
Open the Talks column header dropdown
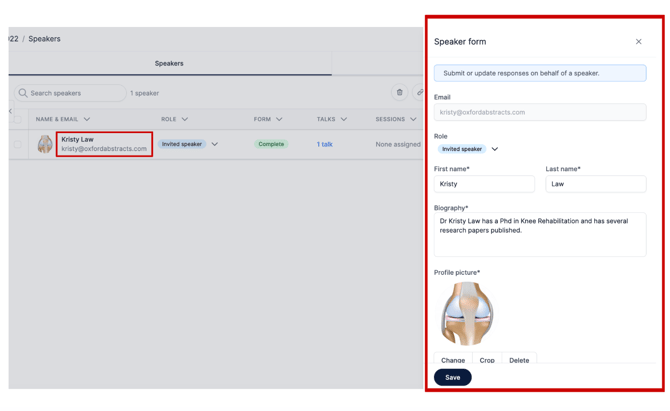(344, 119)
